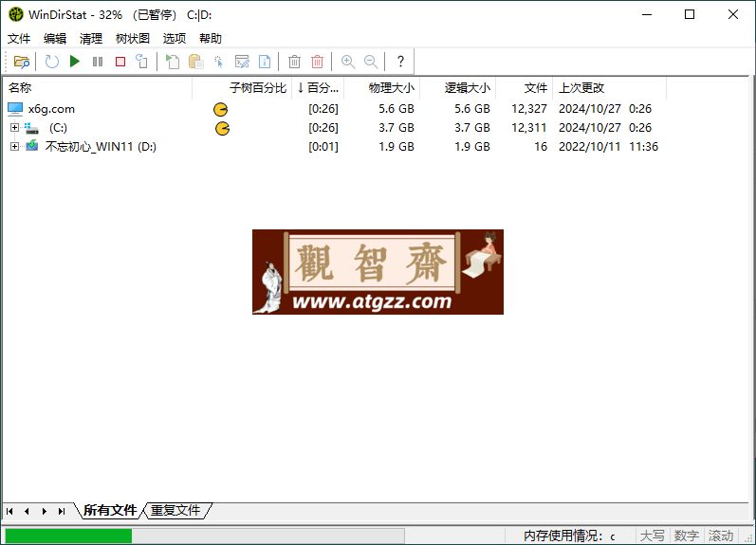Click the 12,311 files cell
The height and width of the screenshot is (545, 756).
pos(529,128)
